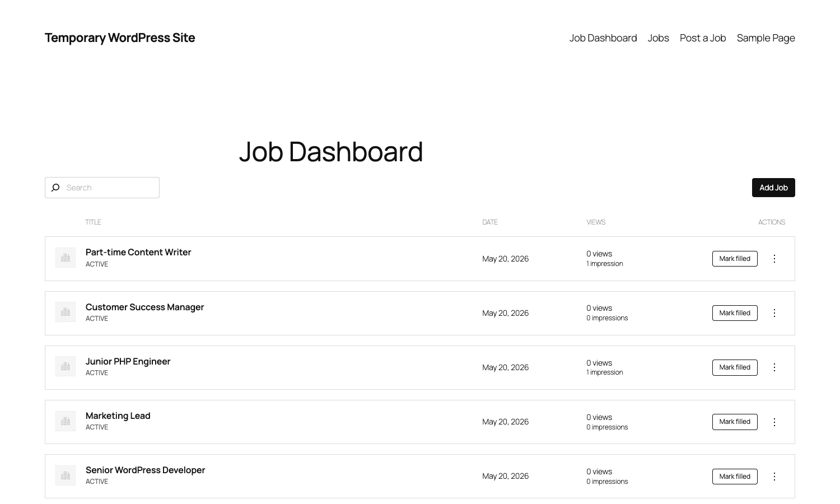
Task: Click the date in Marketing Lead row
Action: 506,422
